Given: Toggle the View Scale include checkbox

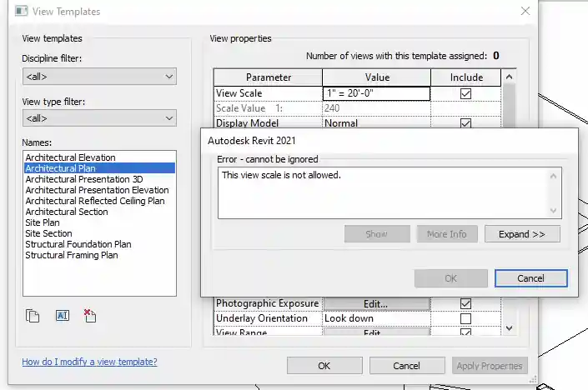Looking at the screenshot, I should click(466, 94).
